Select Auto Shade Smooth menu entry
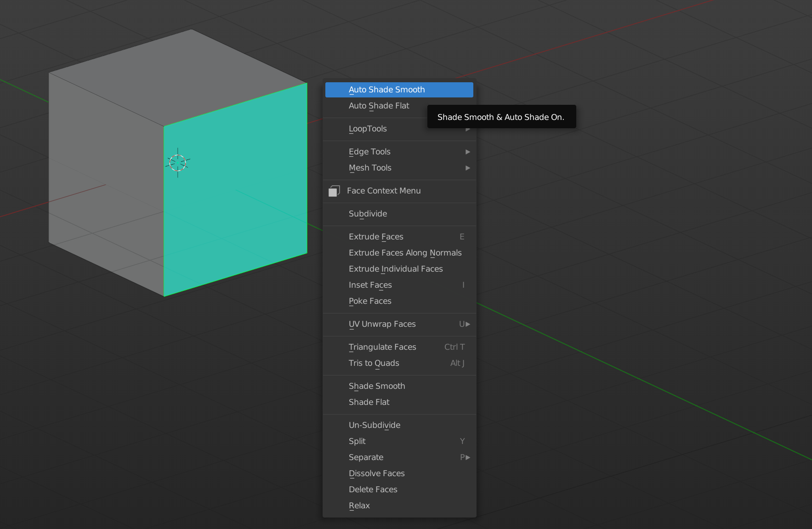This screenshot has height=529, width=812. 399,90
